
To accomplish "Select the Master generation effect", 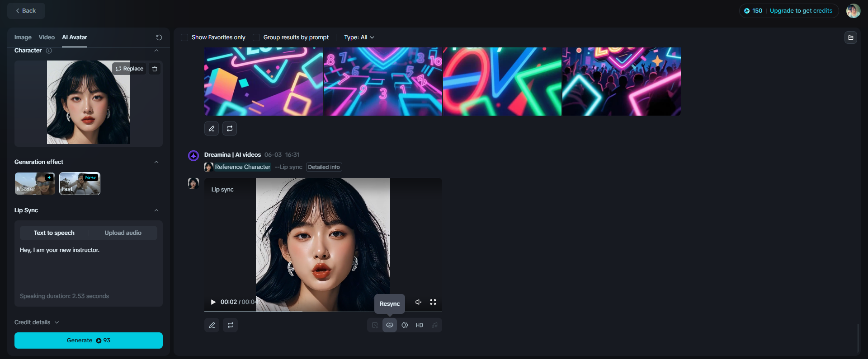I will click(35, 184).
